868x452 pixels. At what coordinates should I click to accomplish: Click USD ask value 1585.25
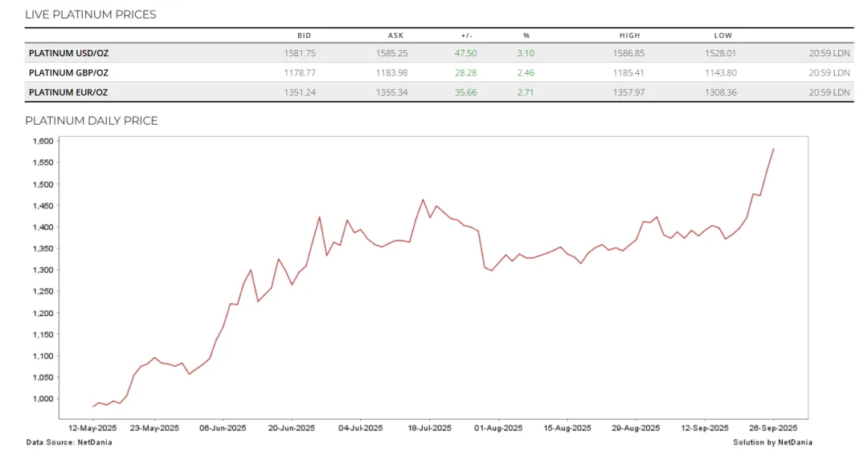[x=392, y=53]
